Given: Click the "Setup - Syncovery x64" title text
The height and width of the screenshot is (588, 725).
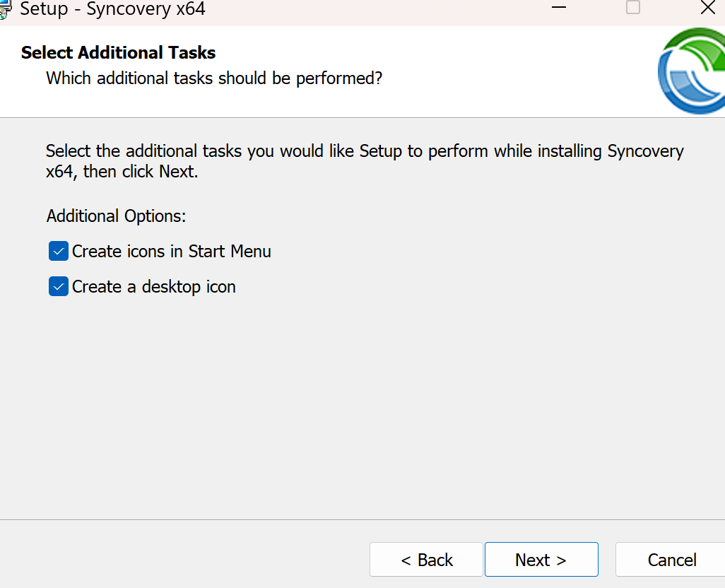Looking at the screenshot, I should [113, 9].
